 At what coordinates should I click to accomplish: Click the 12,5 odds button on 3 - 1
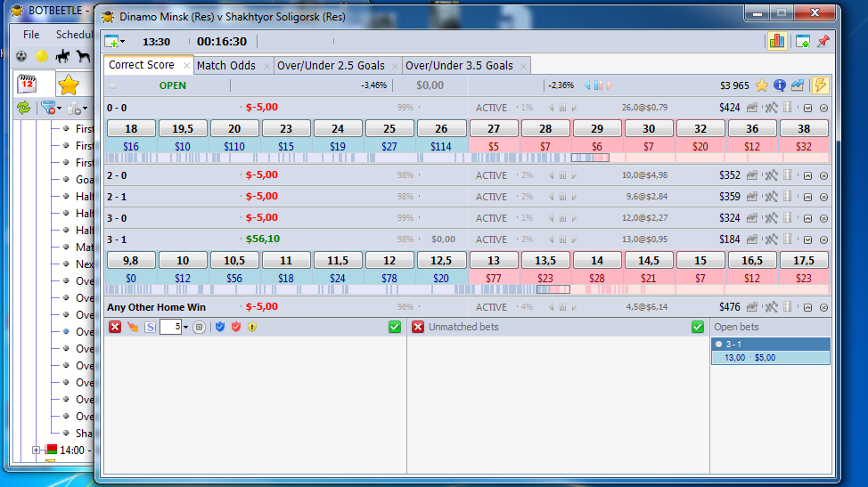tap(441, 260)
